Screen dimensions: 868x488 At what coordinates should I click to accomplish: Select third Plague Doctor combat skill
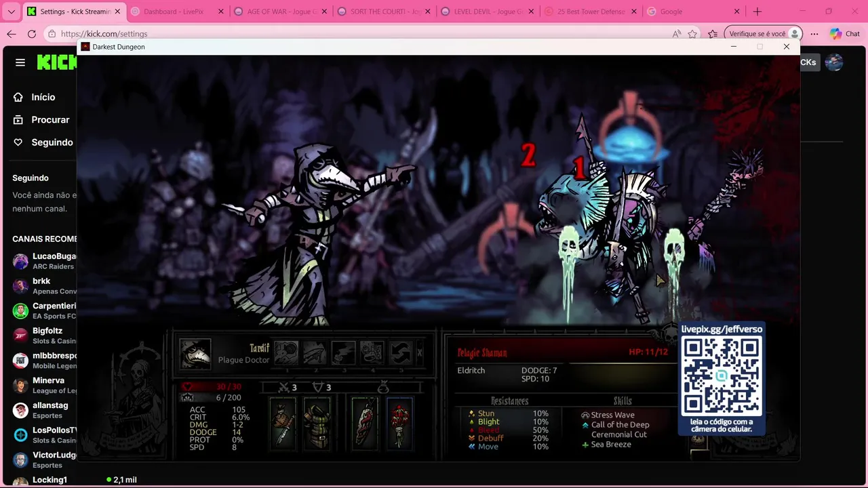(x=344, y=353)
